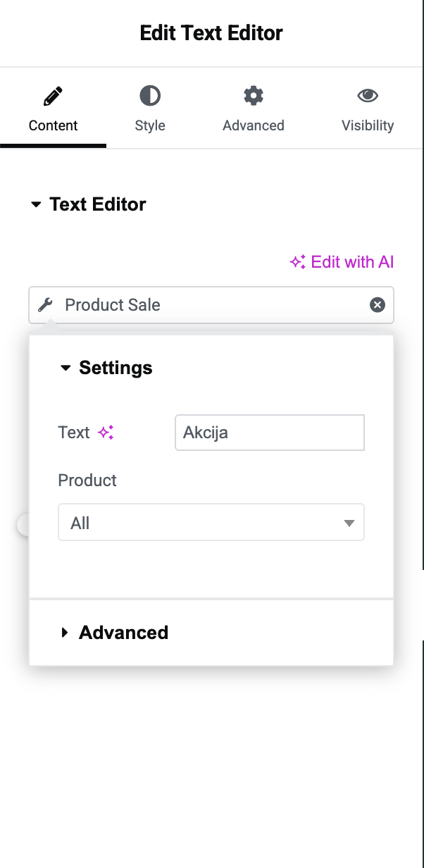Screen dimensions: 424x868
Task: Click the half-circle Style icon
Action: [150, 96]
